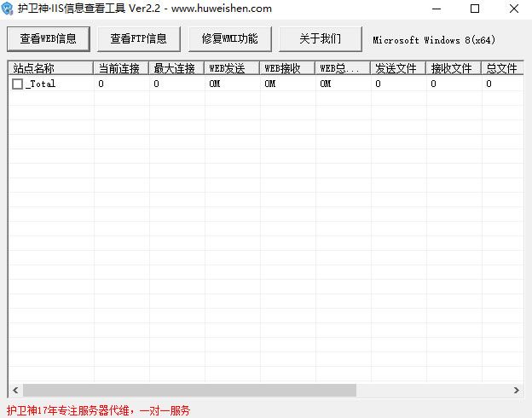Click the 接收文件 column header
The height and width of the screenshot is (418, 532).
pyautogui.click(x=454, y=68)
